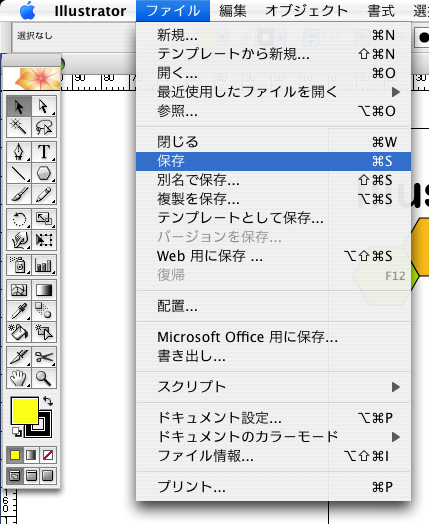This screenshot has height=524, width=429.
Task: Select the Blend tool
Action: tap(44, 311)
